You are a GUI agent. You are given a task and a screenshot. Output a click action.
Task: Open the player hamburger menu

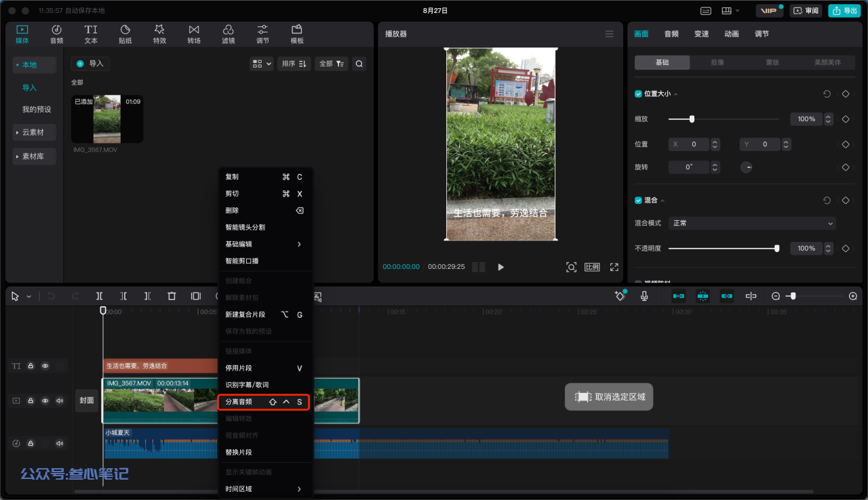click(x=609, y=34)
